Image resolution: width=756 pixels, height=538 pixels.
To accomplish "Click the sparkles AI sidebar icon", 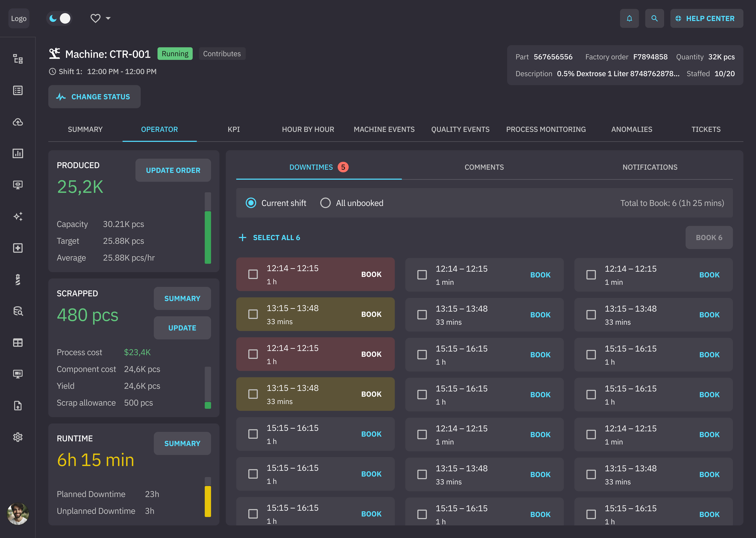I will (18, 216).
